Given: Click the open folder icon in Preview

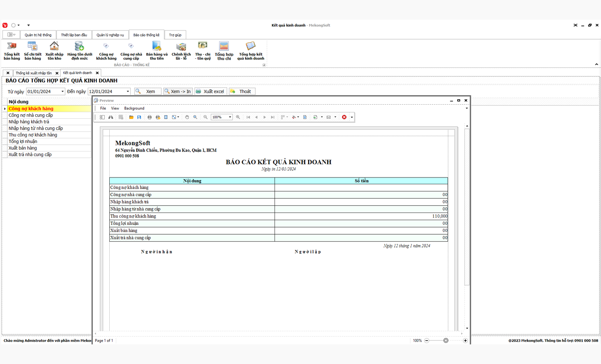Looking at the screenshot, I should [131, 117].
